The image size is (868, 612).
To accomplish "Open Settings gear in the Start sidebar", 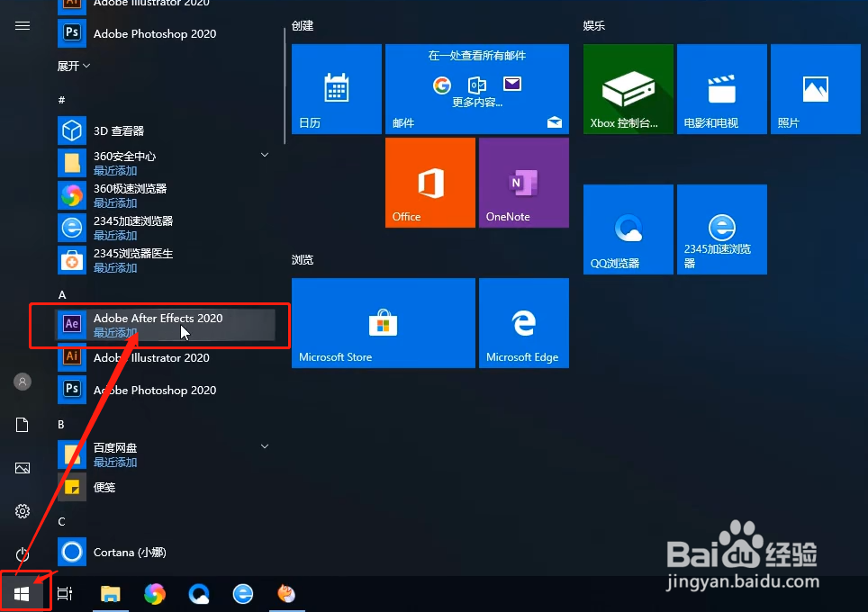I will 23,510.
